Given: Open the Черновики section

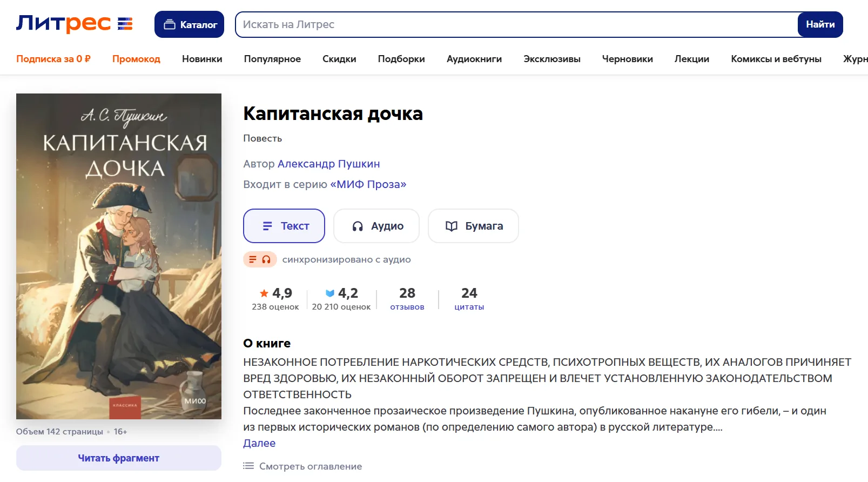Looking at the screenshot, I should [x=628, y=59].
